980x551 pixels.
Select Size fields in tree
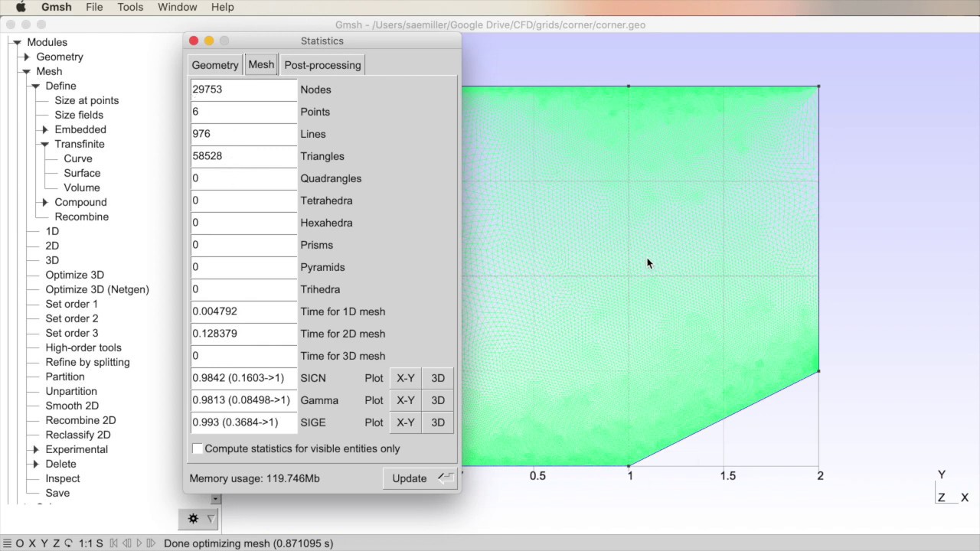click(x=79, y=115)
